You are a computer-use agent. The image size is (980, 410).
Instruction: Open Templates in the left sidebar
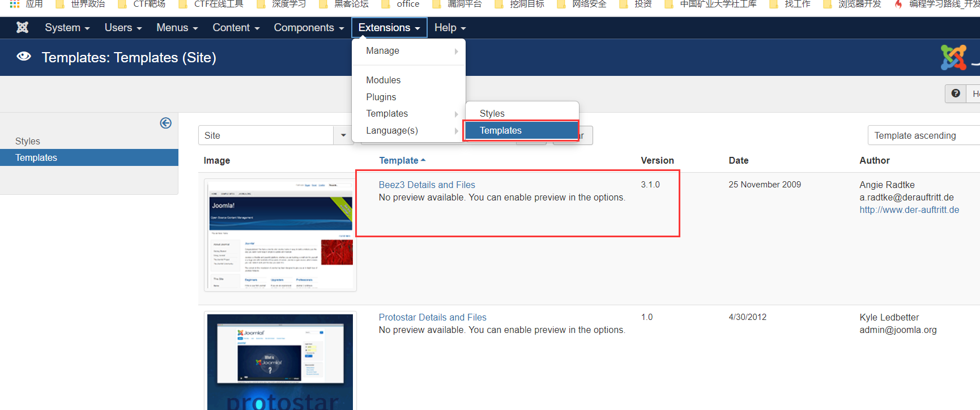click(89, 158)
